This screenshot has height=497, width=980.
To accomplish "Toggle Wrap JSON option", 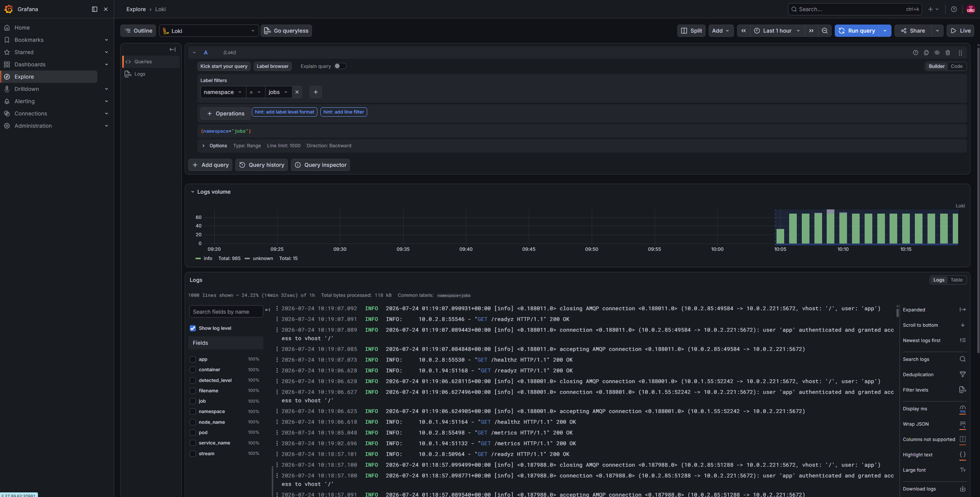I will [x=963, y=424].
